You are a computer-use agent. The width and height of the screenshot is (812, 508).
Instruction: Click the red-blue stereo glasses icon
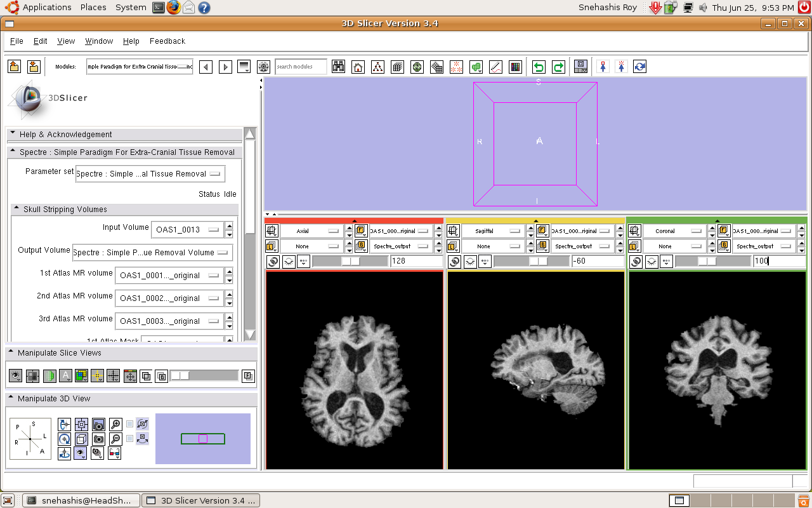pyautogui.click(x=115, y=453)
